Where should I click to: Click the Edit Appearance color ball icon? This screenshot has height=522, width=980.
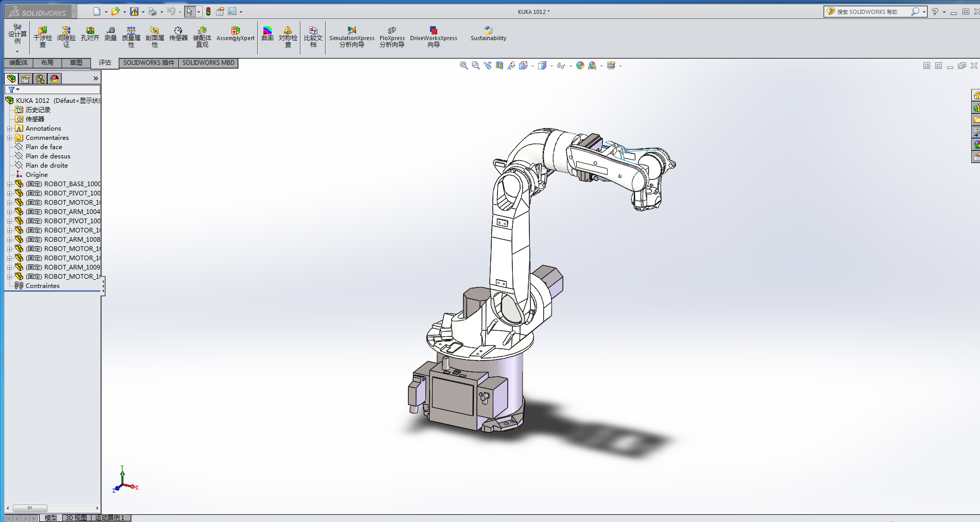580,65
